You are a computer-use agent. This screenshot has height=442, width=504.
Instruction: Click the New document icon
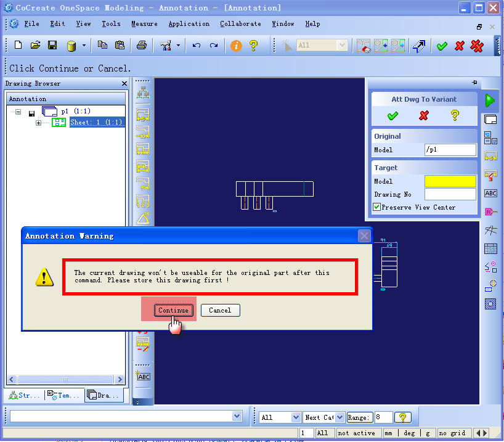coord(18,45)
